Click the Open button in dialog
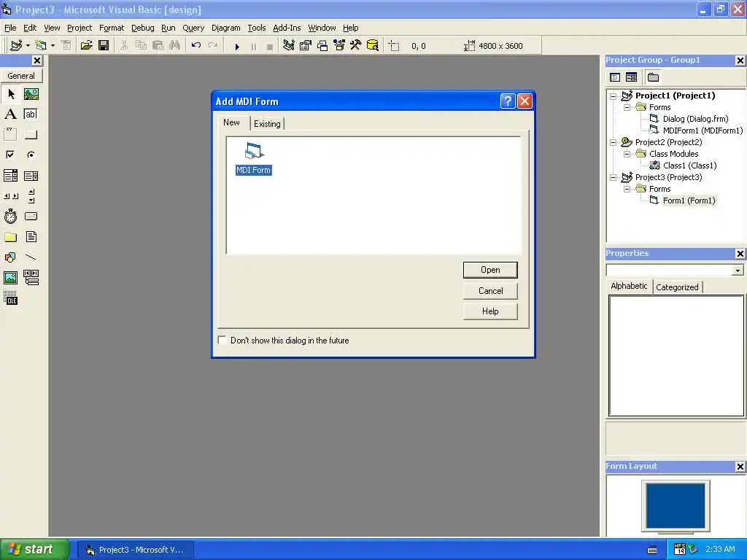The width and height of the screenshot is (747, 560). point(490,270)
